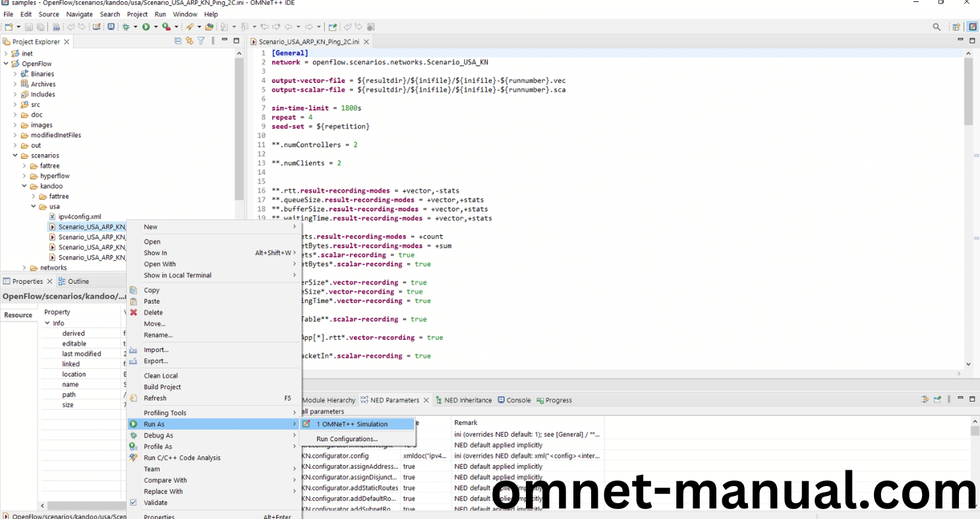Open dropdown arrow next to New icon
Image resolution: width=980 pixels, height=519 pixels.
[18, 27]
